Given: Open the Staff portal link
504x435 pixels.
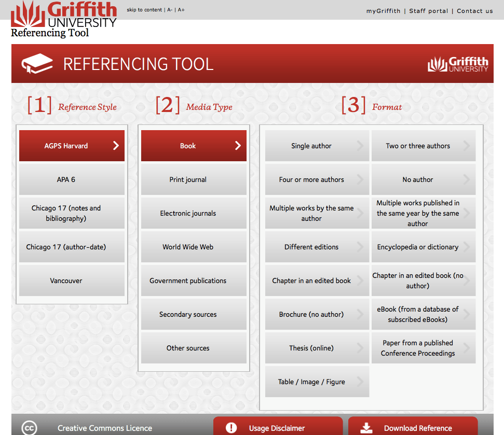Looking at the screenshot, I should (x=428, y=11).
